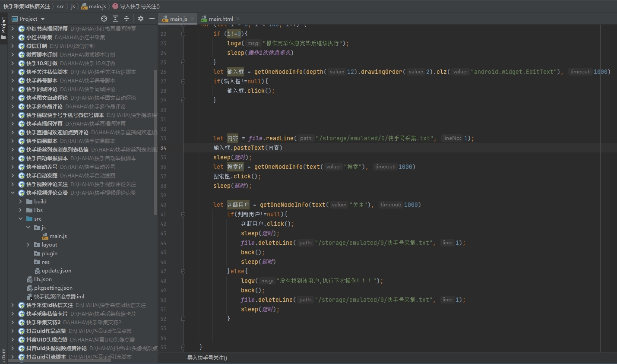Click main.js breadcrumb in navigation bar
The width and height of the screenshot is (617, 364).
(94, 6)
